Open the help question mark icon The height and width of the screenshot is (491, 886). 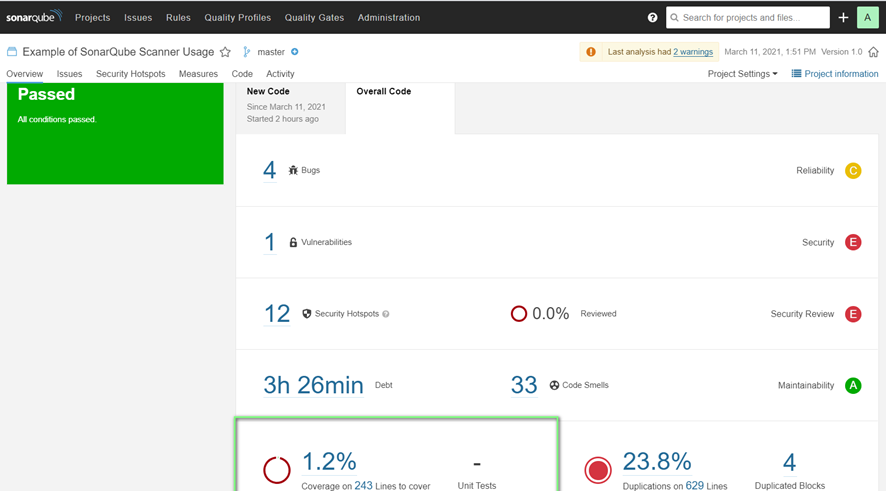point(652,18)
